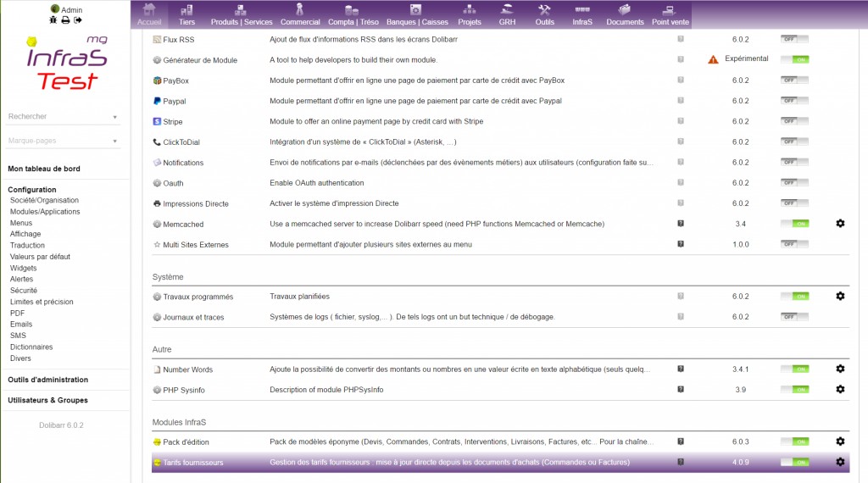Enable the ClickToDial module toggle
868x483 pixels.
tap(794, 142)
